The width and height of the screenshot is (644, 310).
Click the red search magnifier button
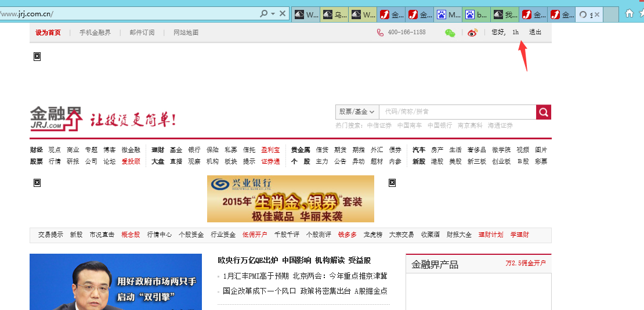click(x=544, y=112)
